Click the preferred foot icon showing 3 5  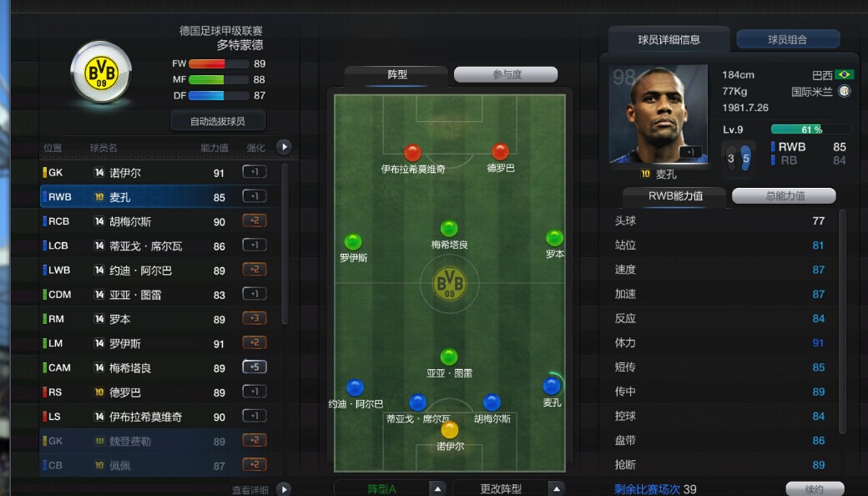[739, 159]
